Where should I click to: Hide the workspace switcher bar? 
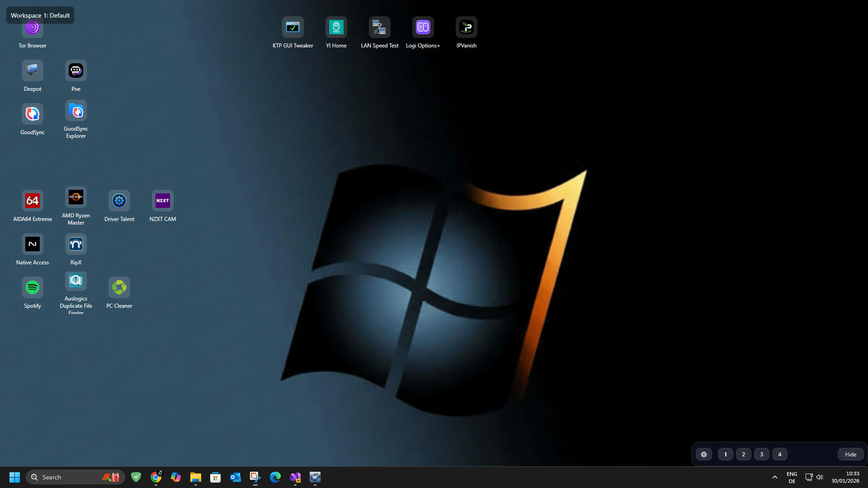[850, 454]
